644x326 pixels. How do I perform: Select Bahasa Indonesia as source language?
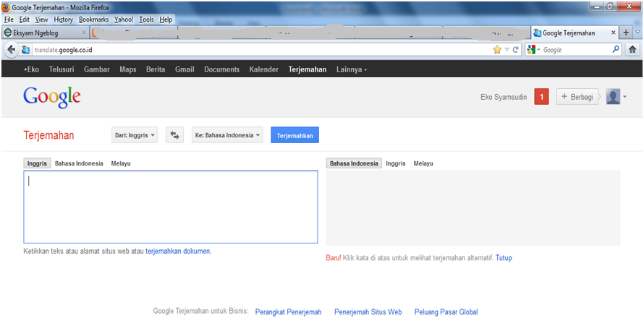(79, 163)
